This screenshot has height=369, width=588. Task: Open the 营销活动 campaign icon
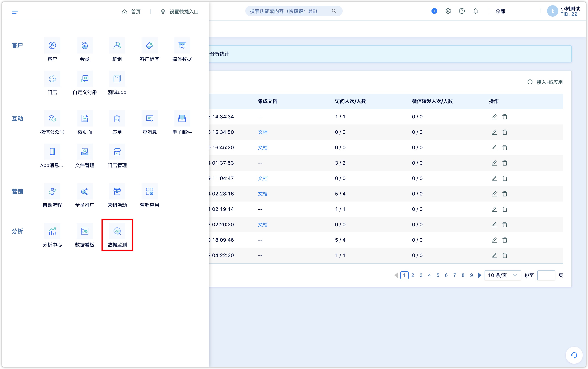pyautogui.click(x=117, y=191)
